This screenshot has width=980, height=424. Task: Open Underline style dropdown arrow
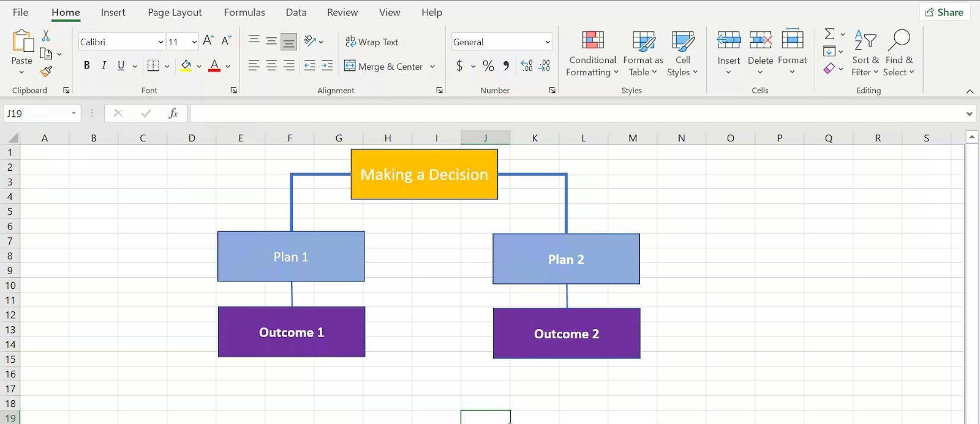tap(134, 66)
